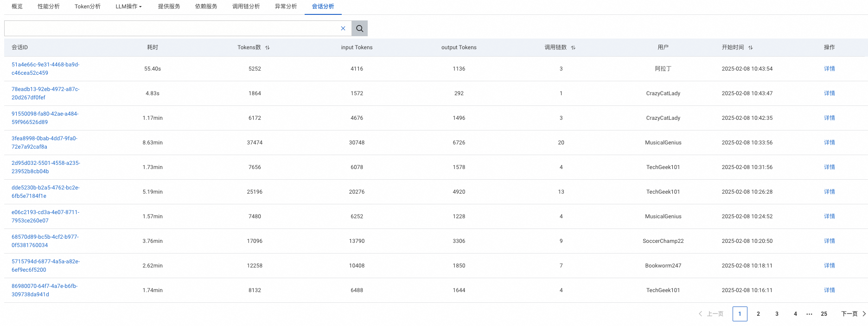868x326 pixels.
Task: Clear the search box with the X icon
Action: [343, 28]
